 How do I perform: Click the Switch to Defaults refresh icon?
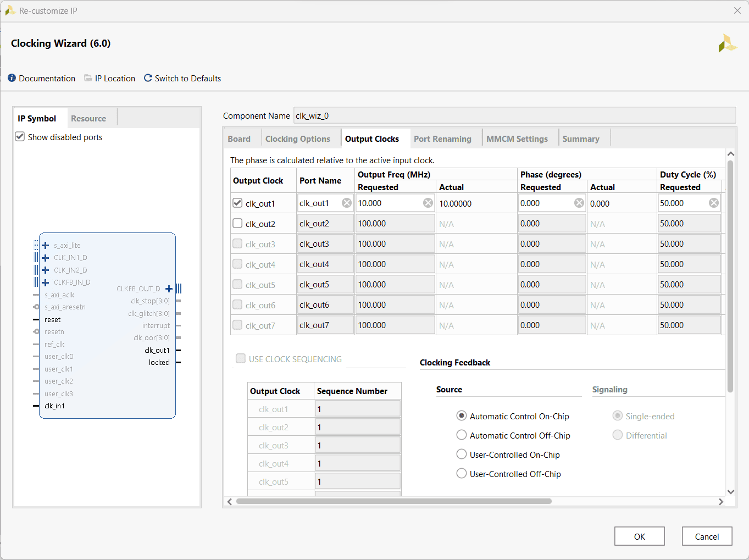pyautogui.click(x=148, y=78)
